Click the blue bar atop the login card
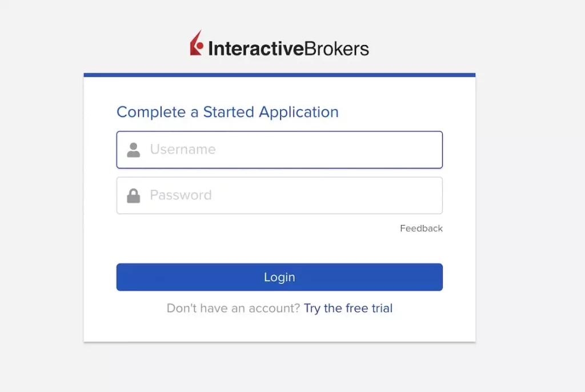This screenshot has width=585, height=392. [279, 75]
